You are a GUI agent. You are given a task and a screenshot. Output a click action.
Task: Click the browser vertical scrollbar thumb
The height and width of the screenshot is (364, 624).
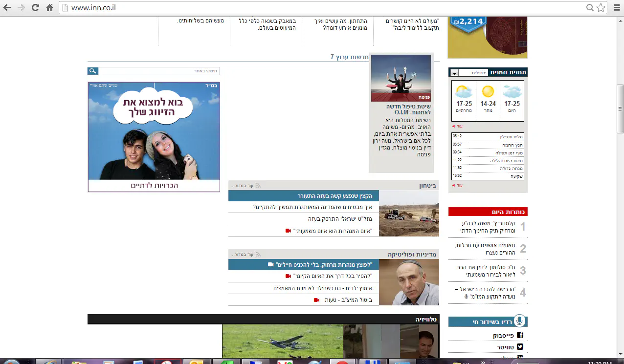(x=620, y=107)
